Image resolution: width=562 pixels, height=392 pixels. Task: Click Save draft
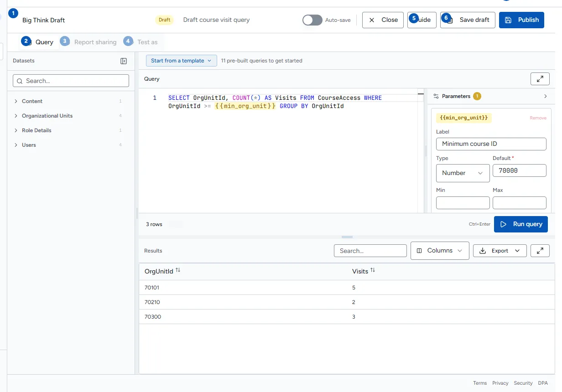[x=468, y=20]
